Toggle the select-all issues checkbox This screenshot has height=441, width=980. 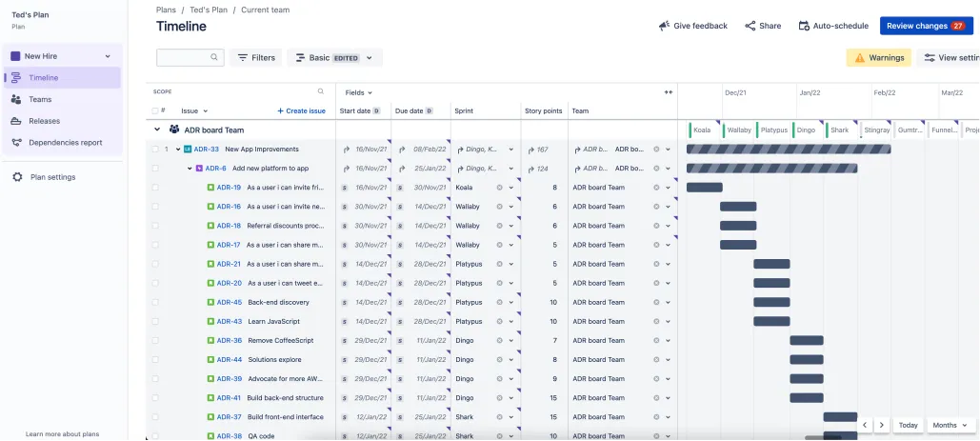(155, 110)
